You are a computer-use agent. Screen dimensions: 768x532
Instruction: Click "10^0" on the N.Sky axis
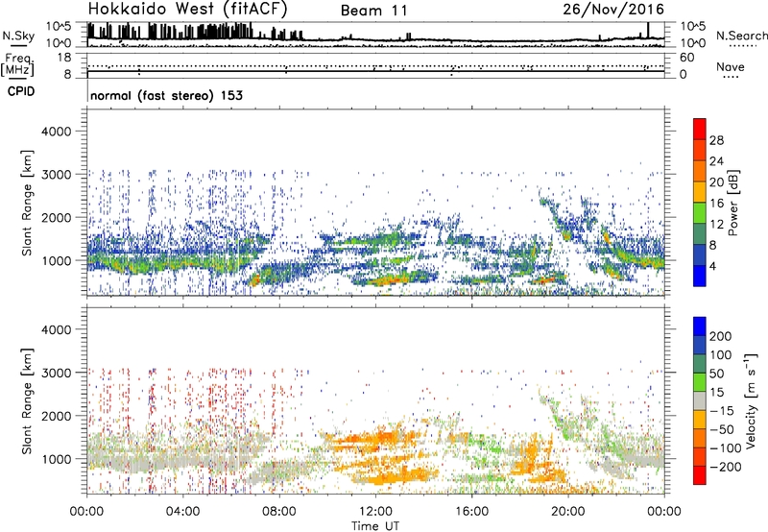pos(59,43)
